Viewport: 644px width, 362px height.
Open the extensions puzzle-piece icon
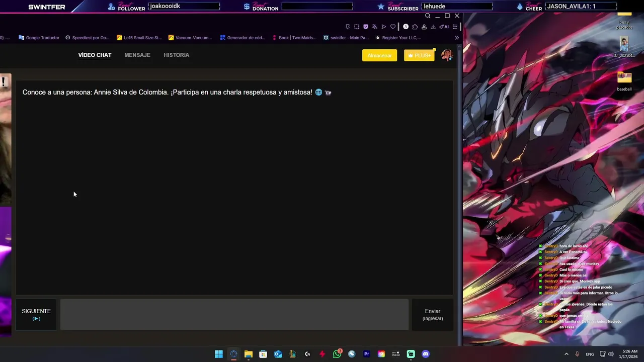pos(415,27)
